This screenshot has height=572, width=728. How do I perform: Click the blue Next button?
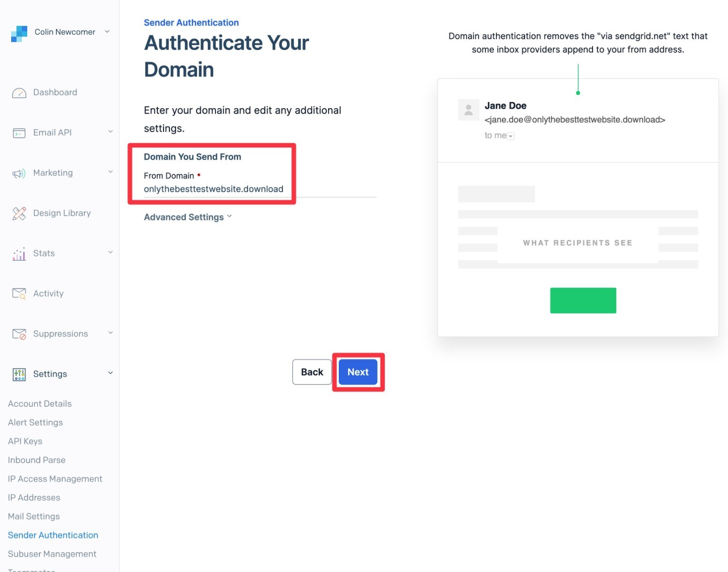358,372
